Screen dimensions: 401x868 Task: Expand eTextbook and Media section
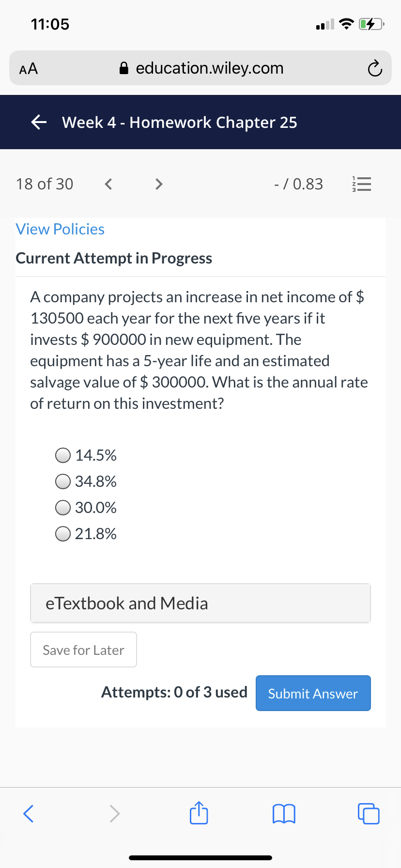[x=200, y=603]
